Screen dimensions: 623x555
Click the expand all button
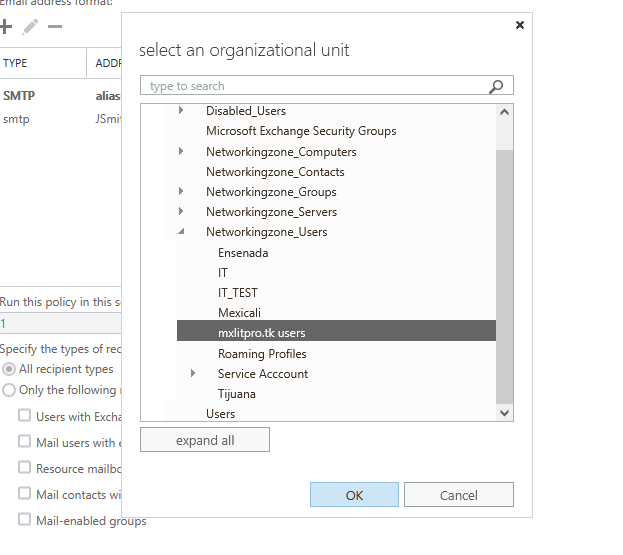(x=205, y=440)
